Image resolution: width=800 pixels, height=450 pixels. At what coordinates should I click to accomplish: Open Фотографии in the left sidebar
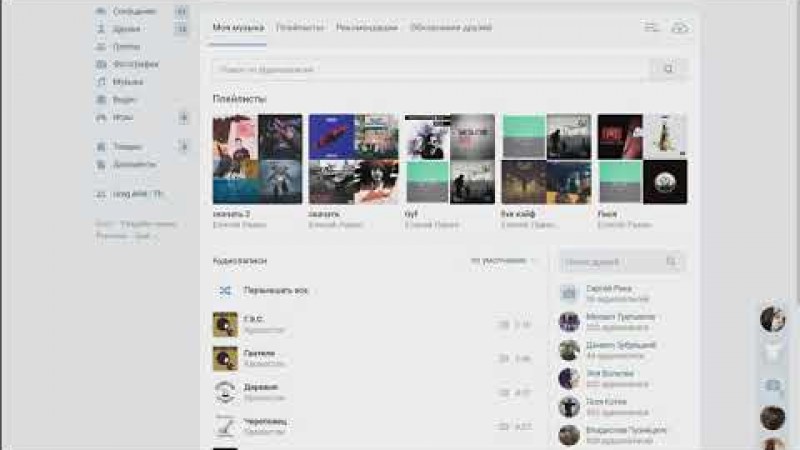point(134,64)
